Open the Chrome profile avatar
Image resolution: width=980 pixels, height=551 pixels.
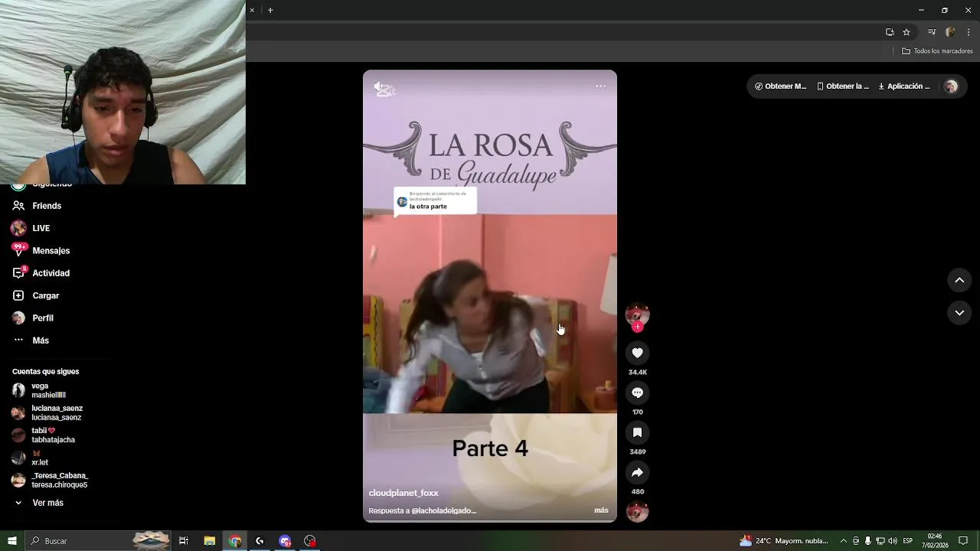pyautogui.click(x=950, y=32)
